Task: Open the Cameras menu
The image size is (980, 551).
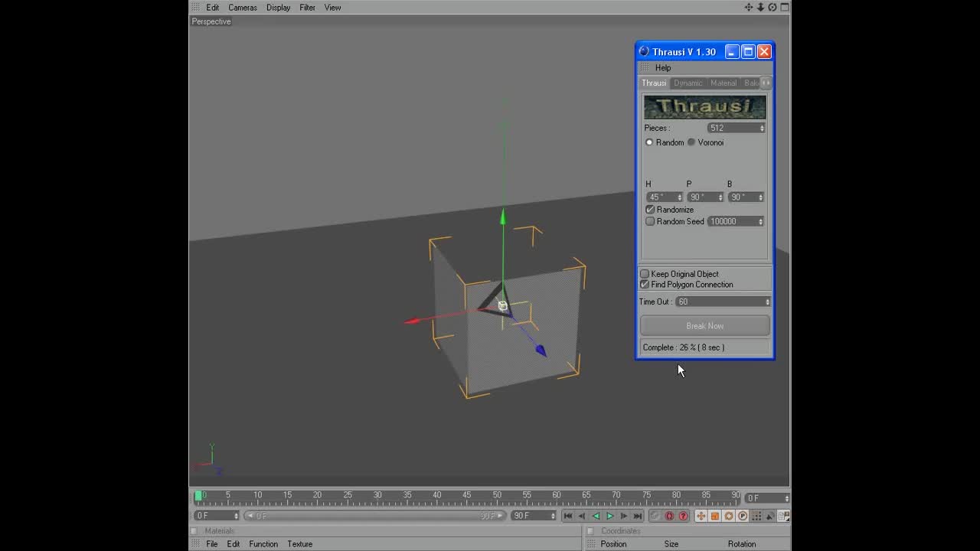Action: coord(243,8)
